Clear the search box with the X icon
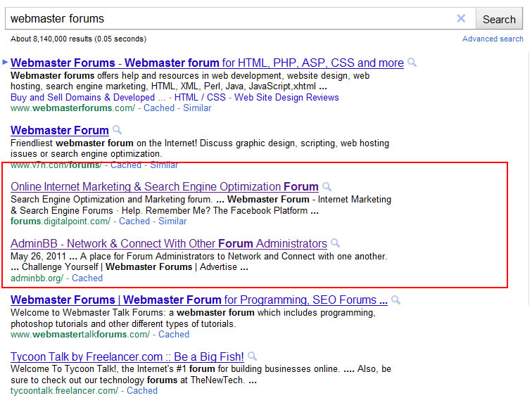The image size is (532, 405). pyautogui.click(x=461, y=18)
